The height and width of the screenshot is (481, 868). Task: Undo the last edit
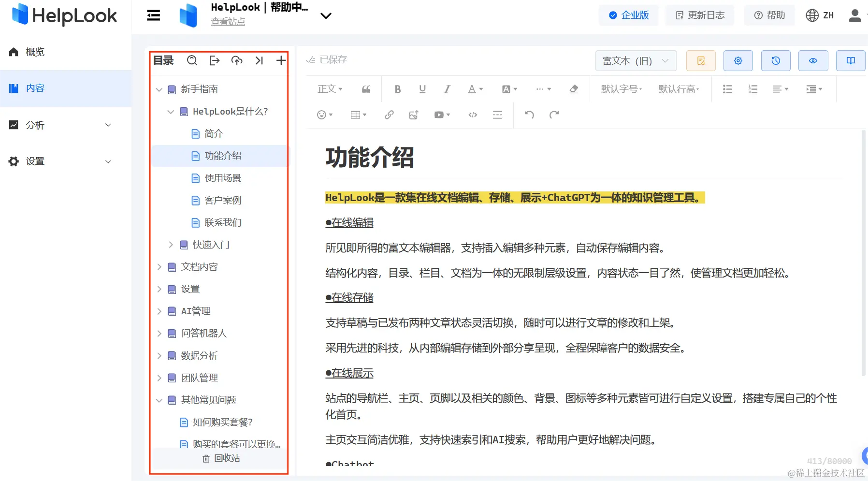(529, 115)
